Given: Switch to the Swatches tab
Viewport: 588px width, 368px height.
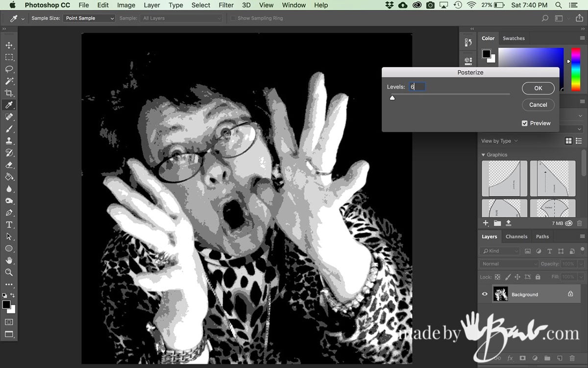Looking at the screenshot, I should pyautogui.click(x=514, y=38).
